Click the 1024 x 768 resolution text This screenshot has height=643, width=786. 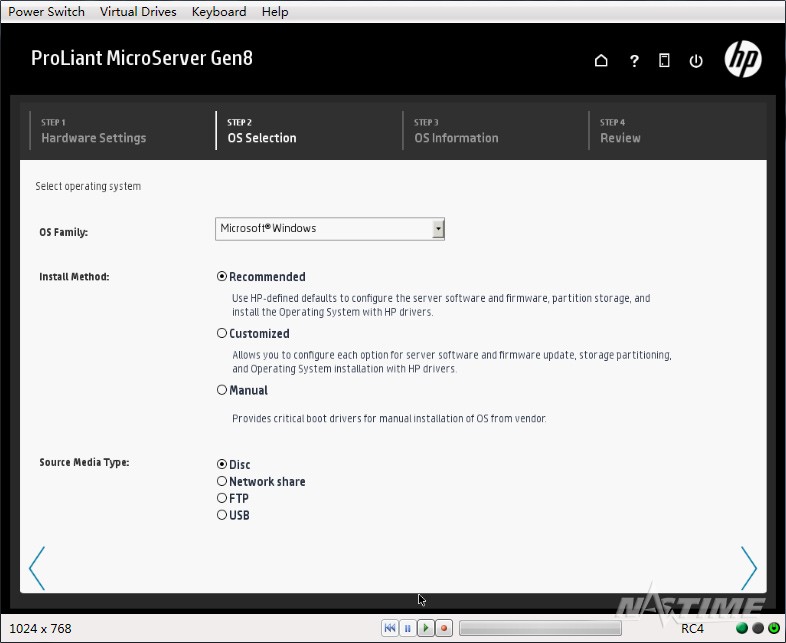coord(41,628)
